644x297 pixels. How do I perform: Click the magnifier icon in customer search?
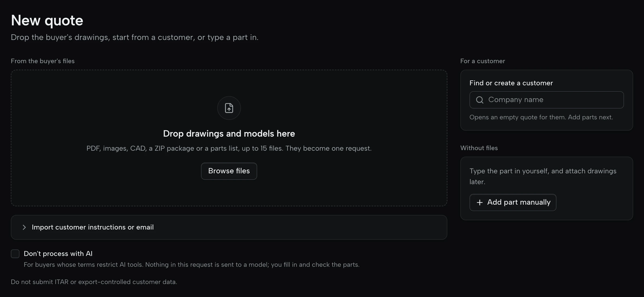(x=479, y=100)
